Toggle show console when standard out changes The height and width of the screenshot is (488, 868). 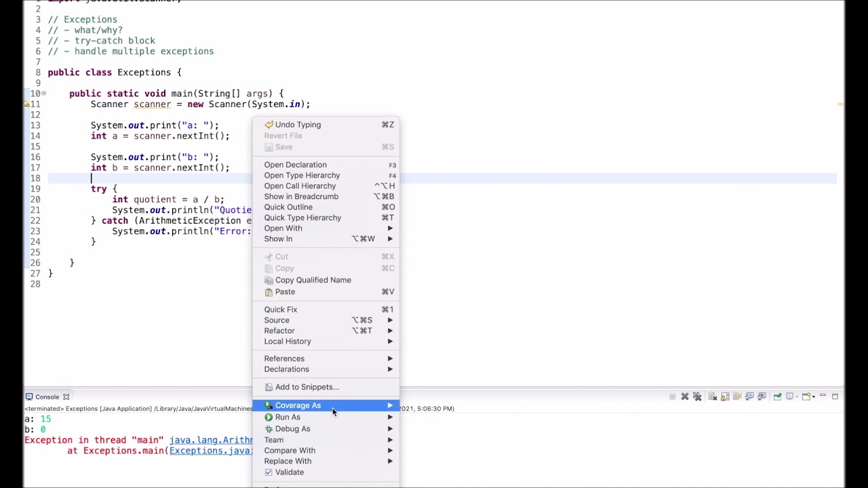coord(749,396)
